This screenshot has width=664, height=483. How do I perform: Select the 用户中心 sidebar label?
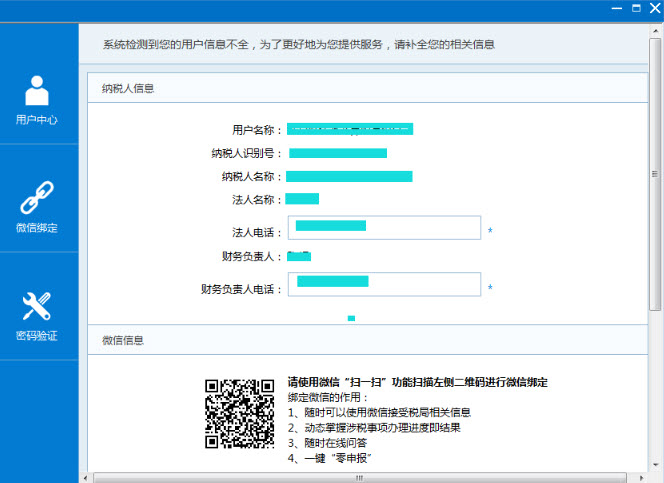point(37,120)
